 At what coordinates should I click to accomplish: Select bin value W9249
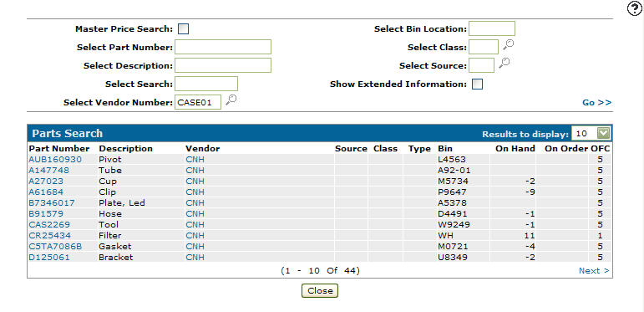pos(454,225)
